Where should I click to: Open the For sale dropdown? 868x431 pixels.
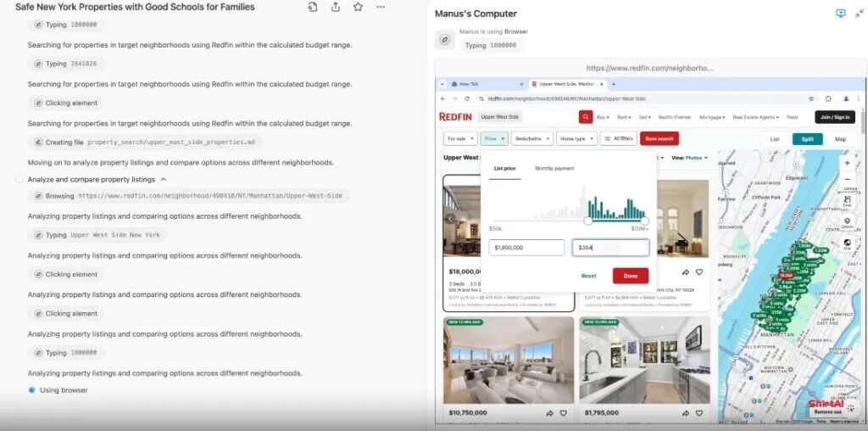[x=460, y=138]
